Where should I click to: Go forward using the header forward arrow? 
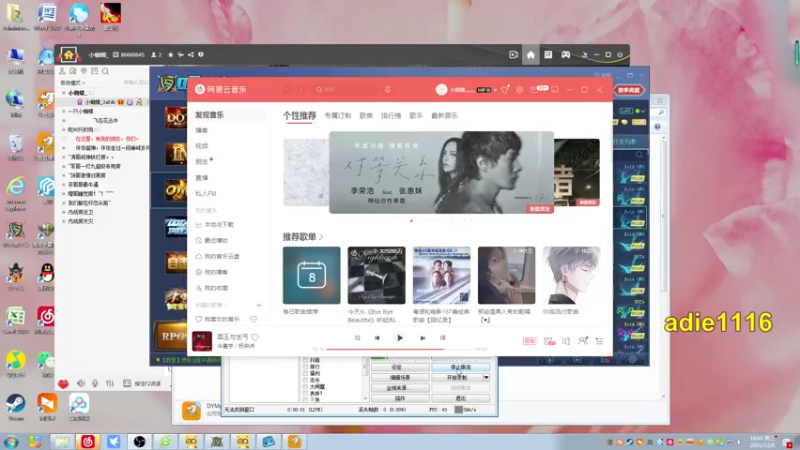click(302, 89)
